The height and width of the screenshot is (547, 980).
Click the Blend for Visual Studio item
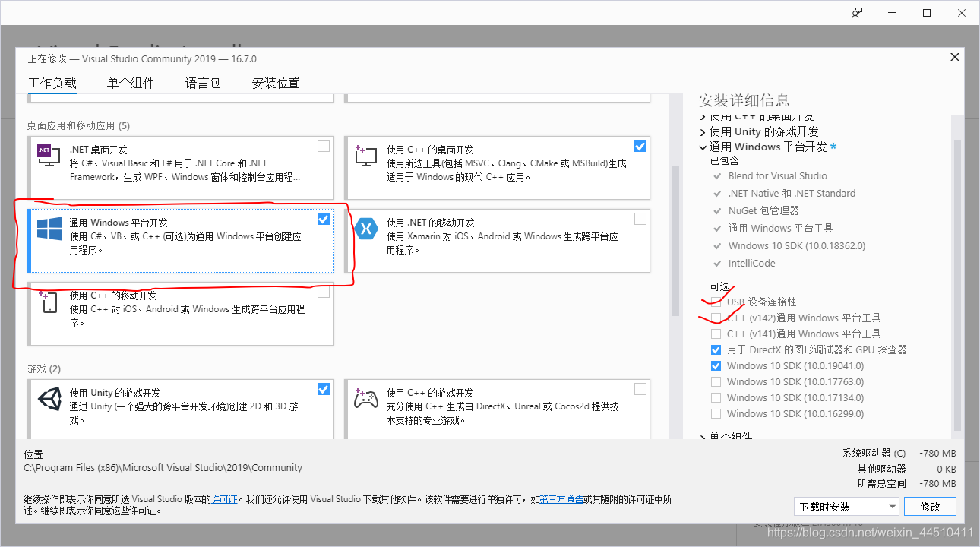(777, 175)
